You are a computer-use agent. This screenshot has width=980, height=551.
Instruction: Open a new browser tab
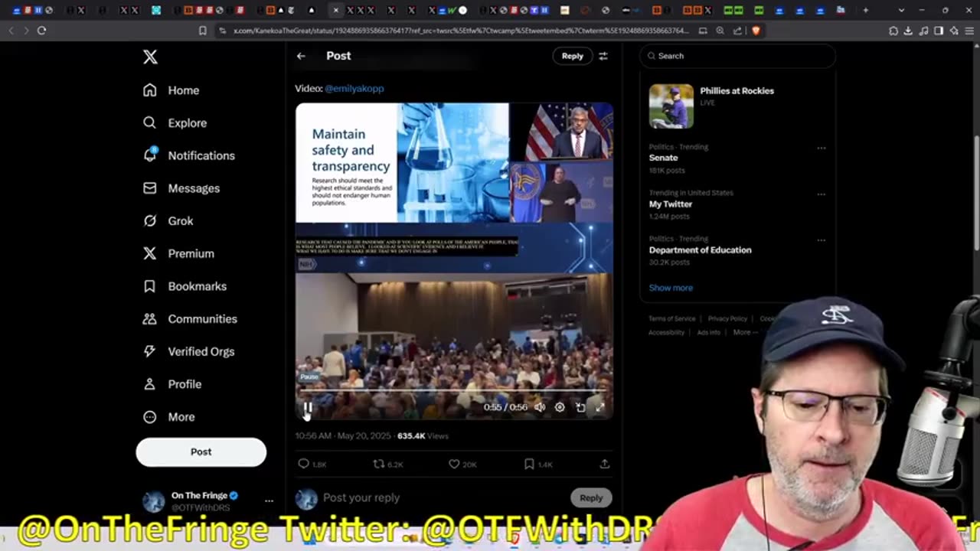tap(866, 11)
